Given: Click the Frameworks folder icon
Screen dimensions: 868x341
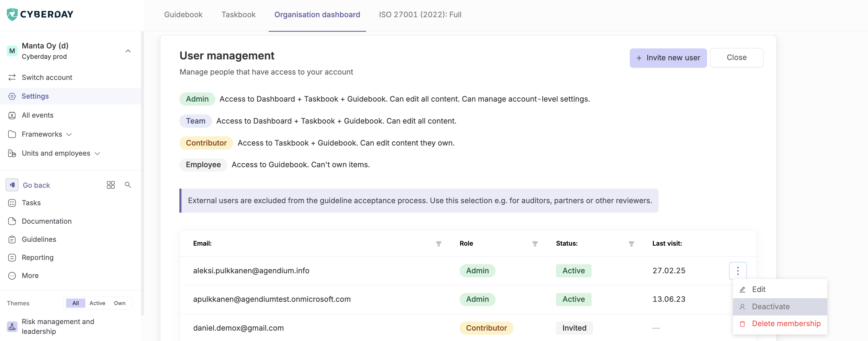Looking at the screenshot, I should [12, 134].
